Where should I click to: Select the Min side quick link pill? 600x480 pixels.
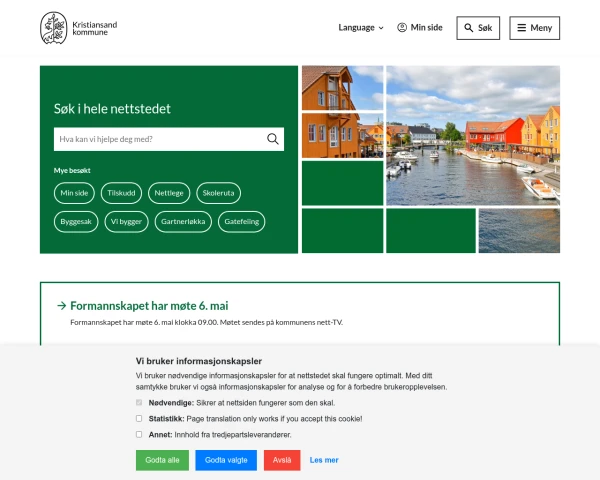click(74, 193)
